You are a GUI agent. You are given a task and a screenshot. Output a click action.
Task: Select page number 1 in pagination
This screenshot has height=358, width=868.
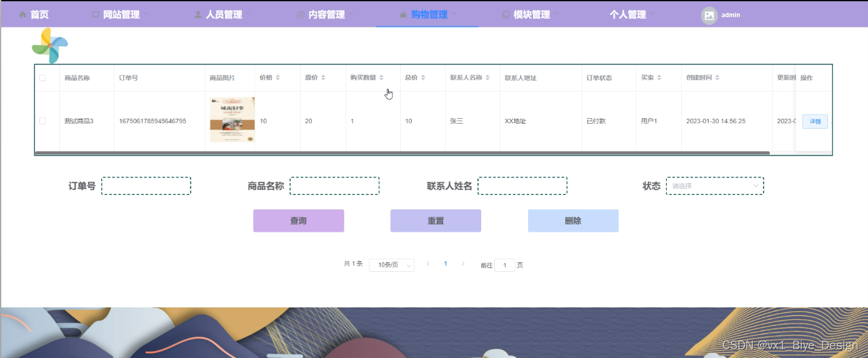click(446, 264)
